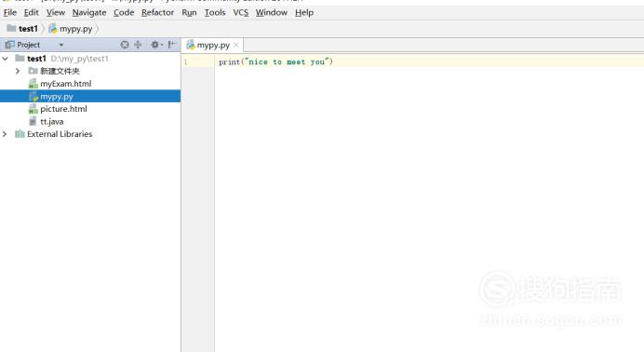
Task: Open the VCS menu
Action: 241,13
